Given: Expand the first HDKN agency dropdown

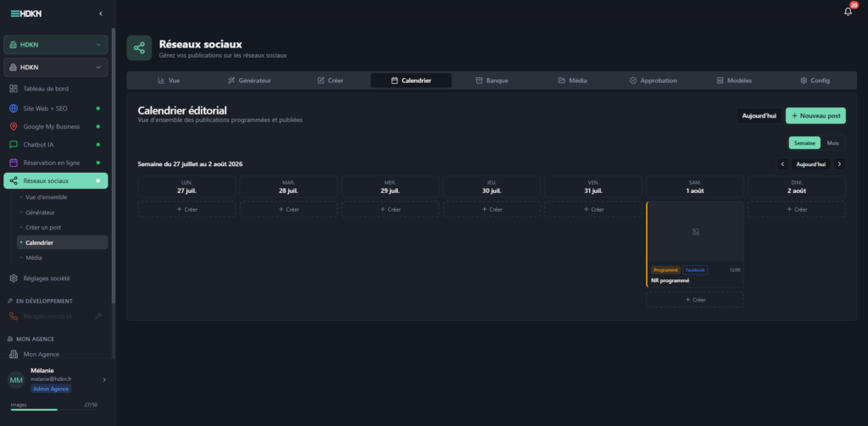Looking at the screenshot, I should pos(56,45).
